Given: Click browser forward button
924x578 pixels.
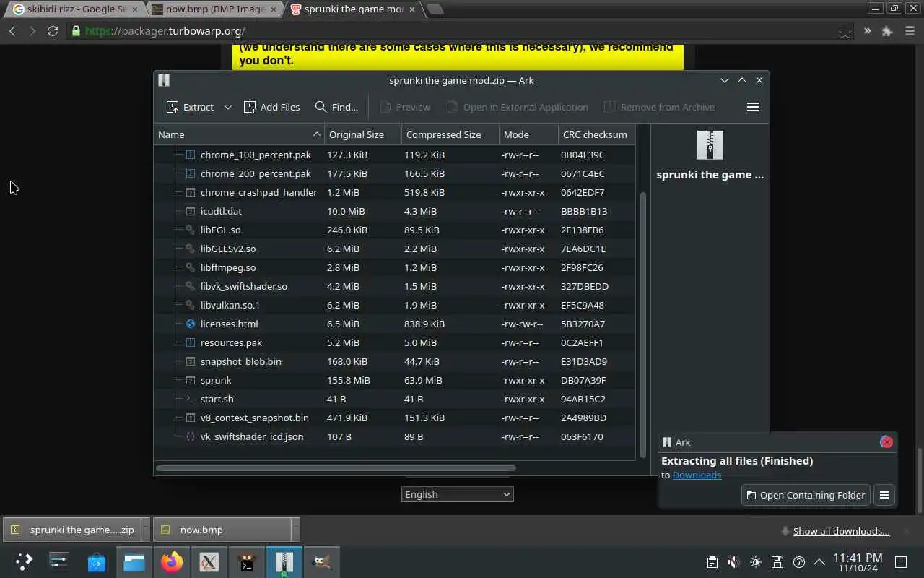Looking at the screenshot, I should point(32,31).
